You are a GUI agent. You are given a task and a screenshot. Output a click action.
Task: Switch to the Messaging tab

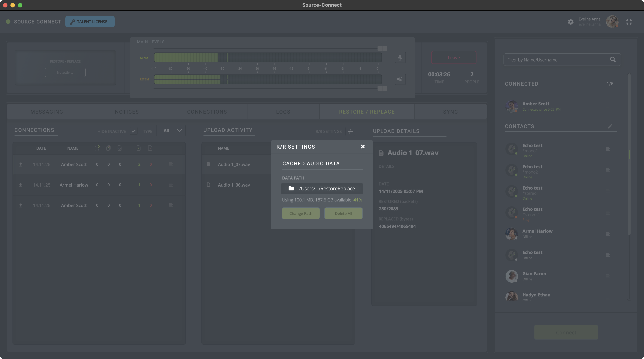point(47,112)
